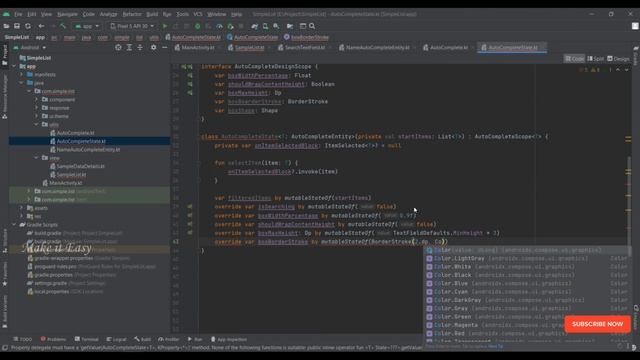Open the Build Variants side tab
The height and width of the screenshot is (360, 640).
point(4,312)
